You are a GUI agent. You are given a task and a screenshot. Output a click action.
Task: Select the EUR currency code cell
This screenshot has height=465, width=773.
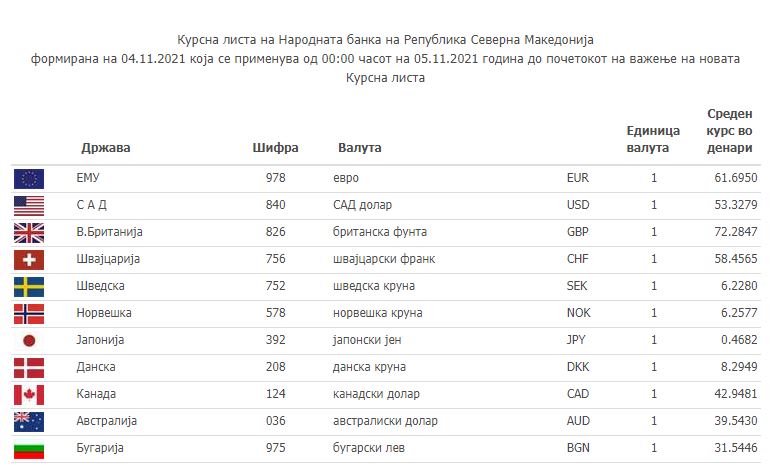click(578, 178)
